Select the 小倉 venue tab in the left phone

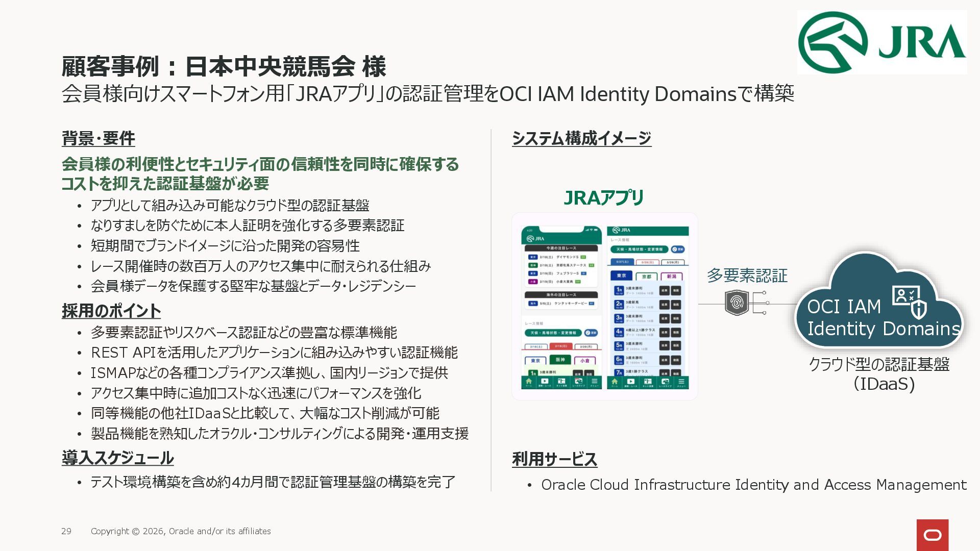(x=585, y=360)
